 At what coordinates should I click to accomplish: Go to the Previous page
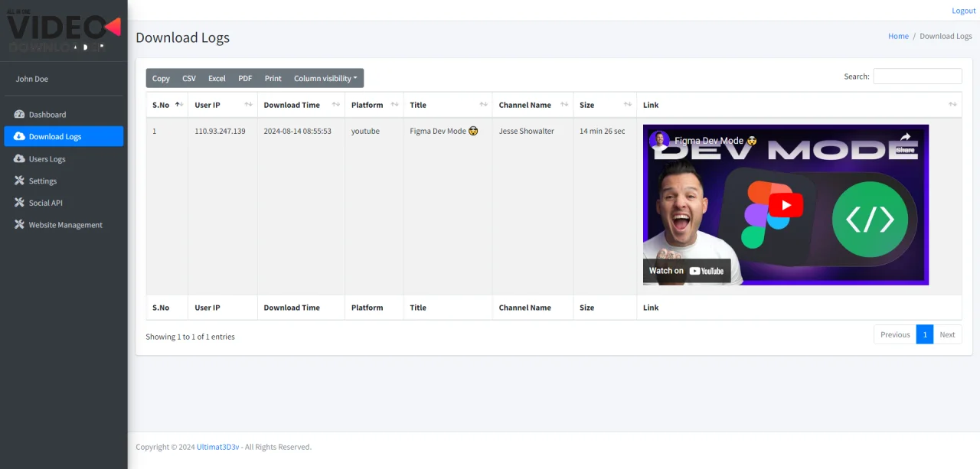[x=895, y=334]
